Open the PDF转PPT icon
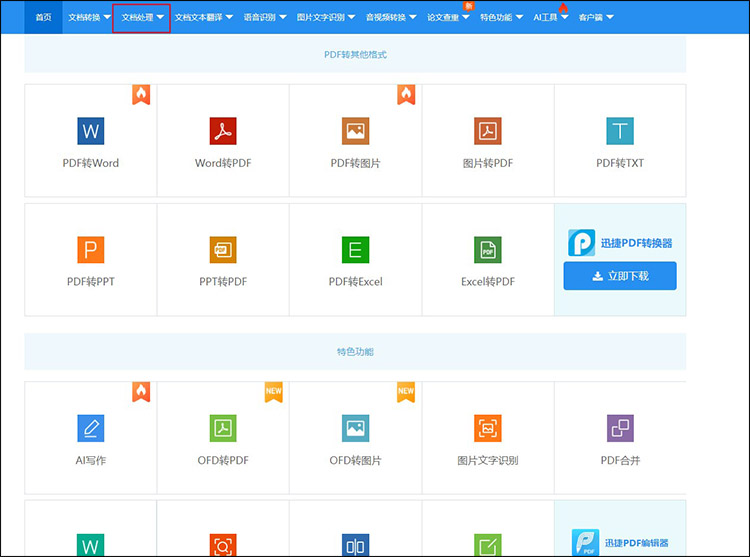 click(x=90, y=250)
